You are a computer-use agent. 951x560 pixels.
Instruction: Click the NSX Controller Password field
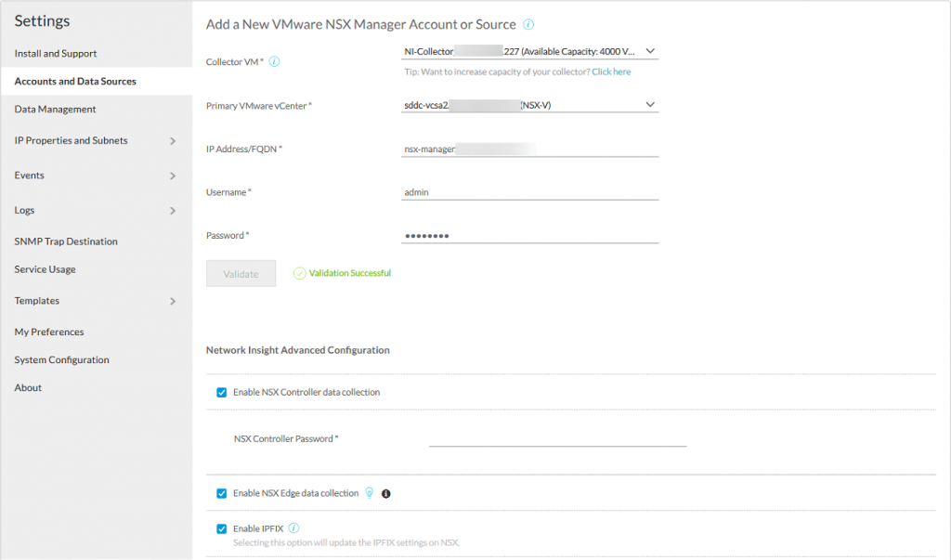pyautogui.click(x=557, y=438)
